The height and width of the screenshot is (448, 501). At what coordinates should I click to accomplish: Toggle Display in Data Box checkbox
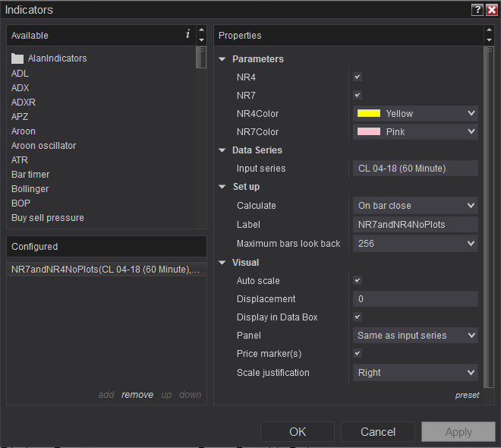[358, 317]
